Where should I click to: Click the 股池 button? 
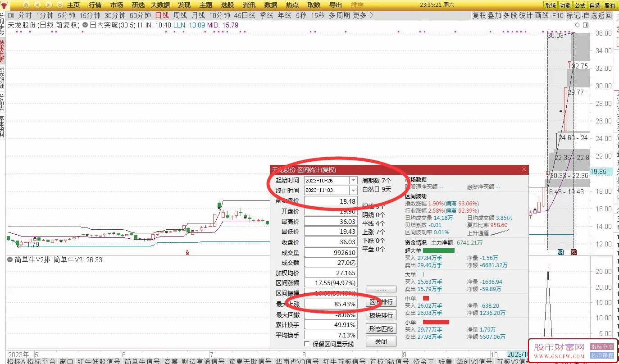coord(610,5)
